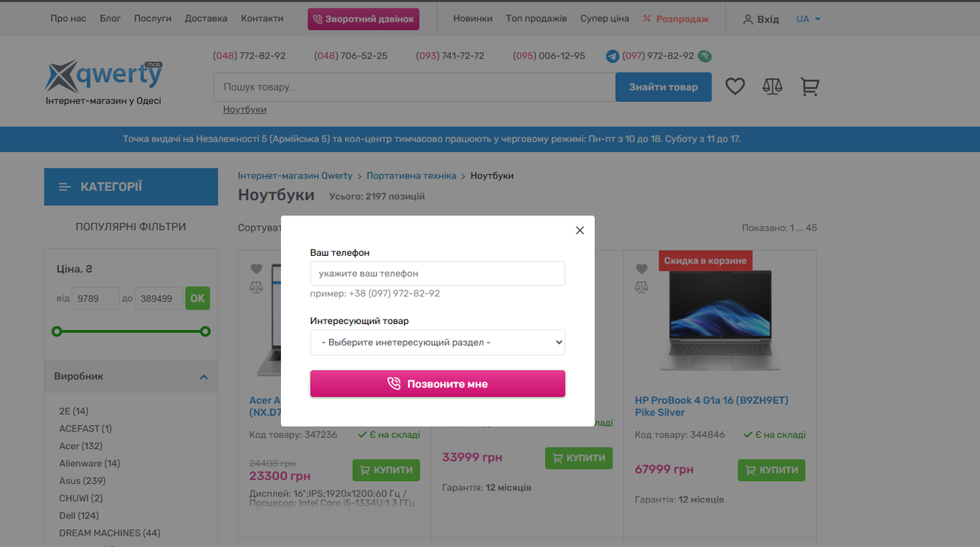Screen dimensions: 980x547
Task: Select the Asus (239) manufacturer filter
Action: coord(82,481)
